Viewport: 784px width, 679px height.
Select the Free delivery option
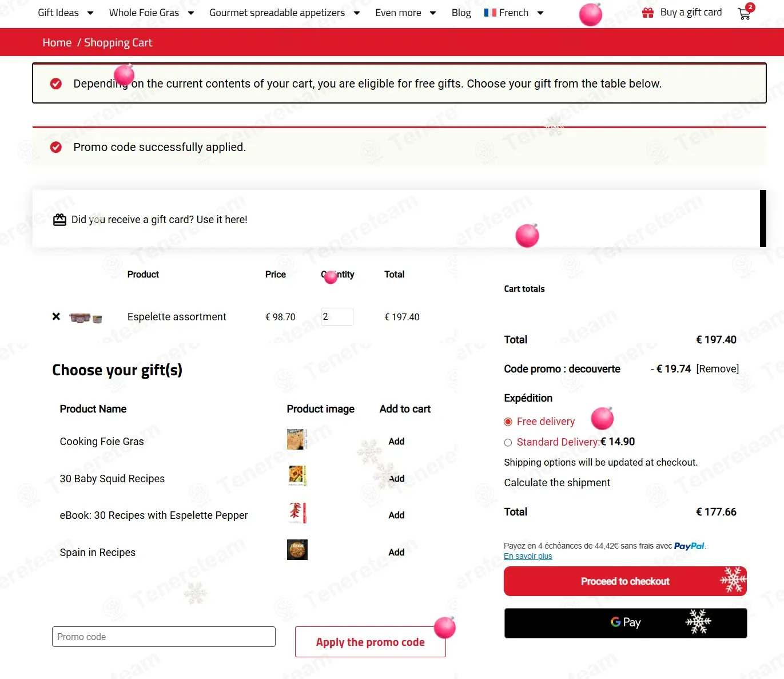[x=508, y=422]
